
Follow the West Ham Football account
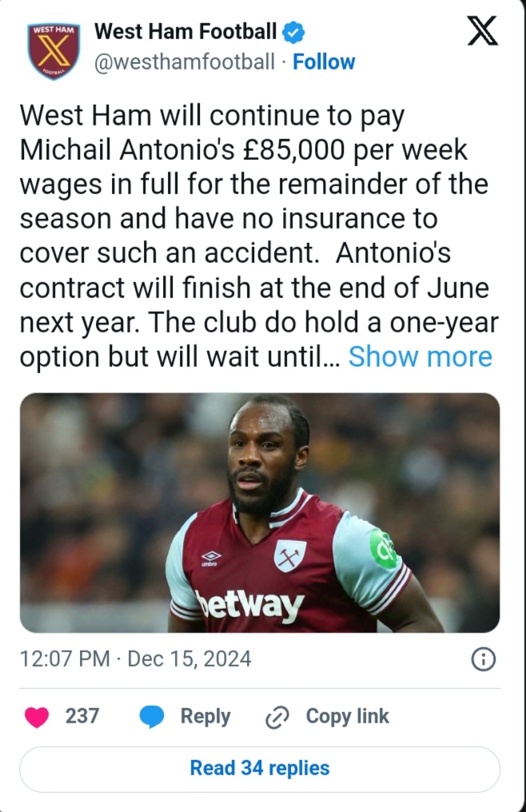[x=324, y=62]
